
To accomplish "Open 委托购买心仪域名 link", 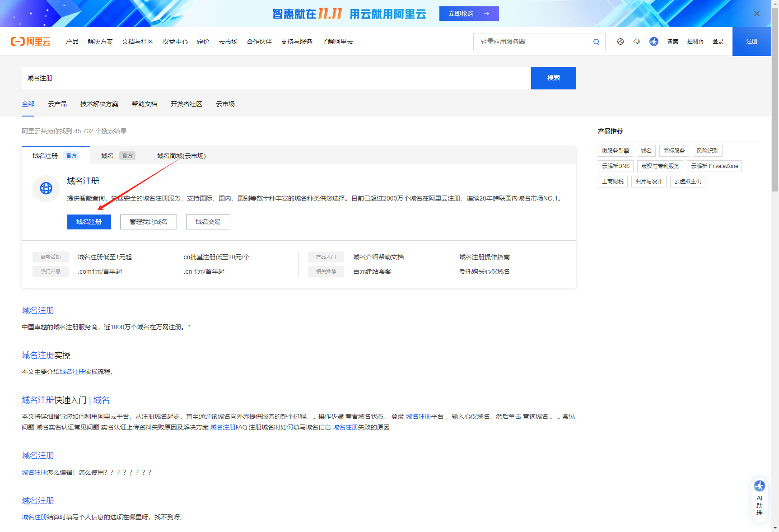I will [485, 271].
